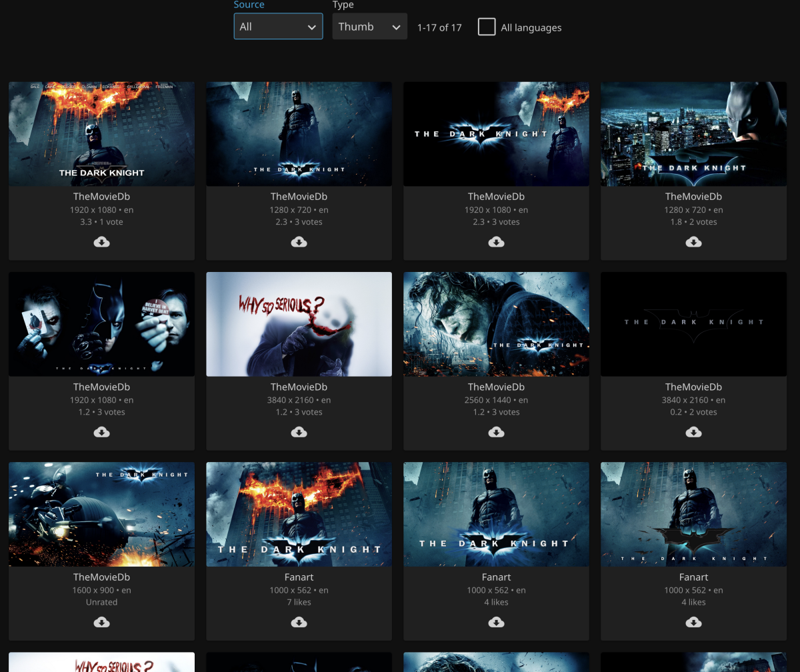Image resolution: width=800 pixels, height=672 pixels.
Task: Download the 7 likes Fanart thumbnail
Action: [x=299, y=622]
